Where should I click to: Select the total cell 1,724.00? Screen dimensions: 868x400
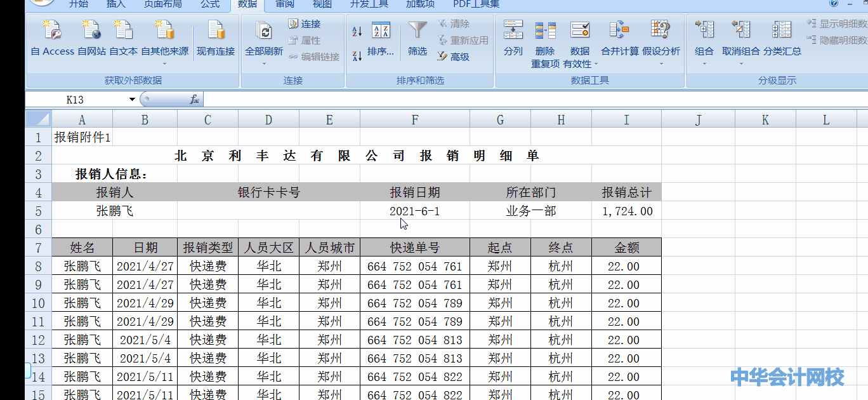[x=627, y=211]
